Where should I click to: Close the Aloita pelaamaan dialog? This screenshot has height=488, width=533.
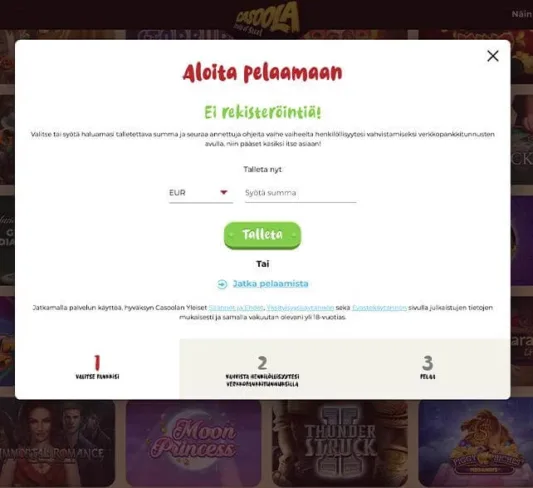493,56
